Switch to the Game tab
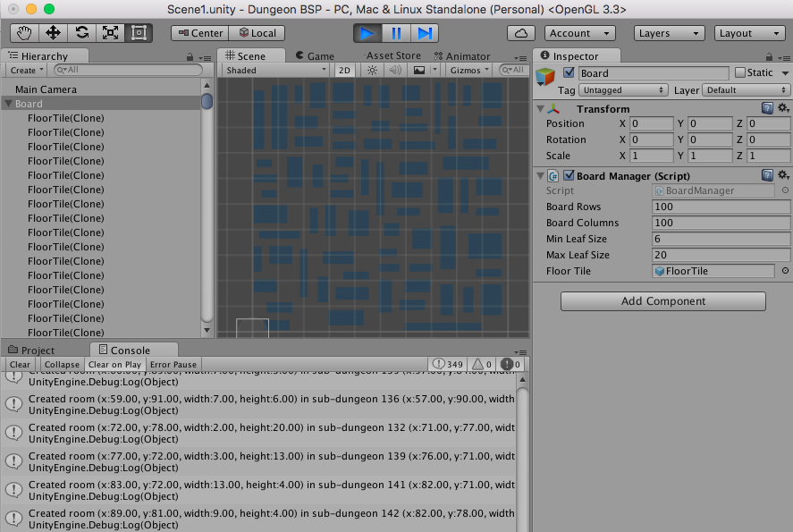 [x=315, y=55]
